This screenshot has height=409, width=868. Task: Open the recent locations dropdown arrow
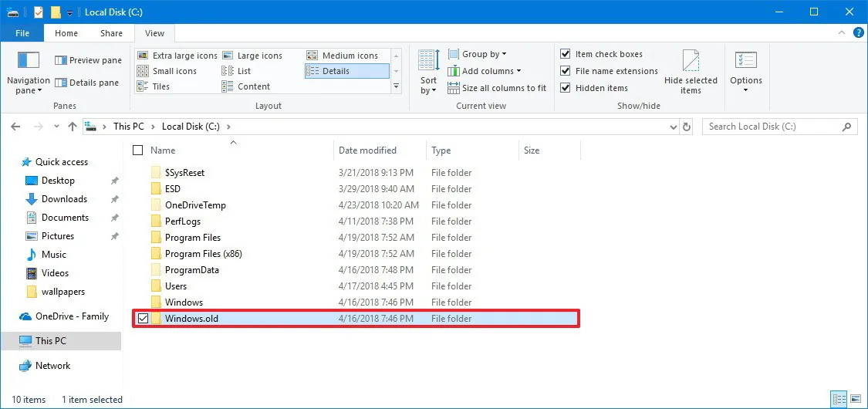tap(56, 127)
